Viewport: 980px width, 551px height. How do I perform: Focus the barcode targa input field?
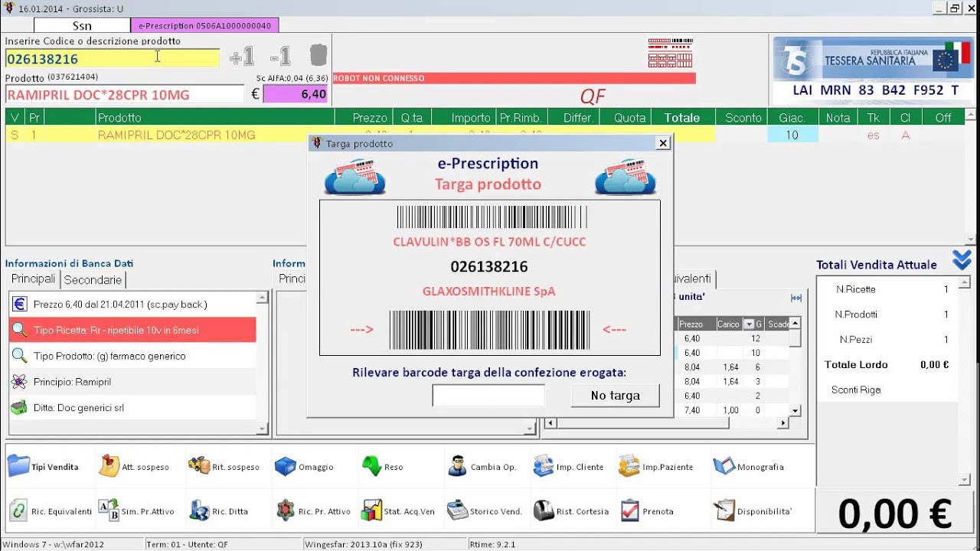pyautogui.click(x=488, y=396)
